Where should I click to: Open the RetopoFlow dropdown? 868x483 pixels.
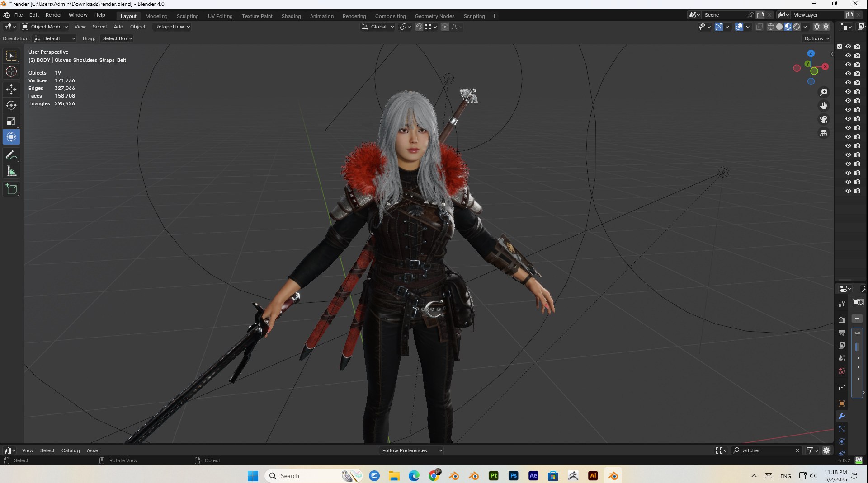tap(172, 27)
